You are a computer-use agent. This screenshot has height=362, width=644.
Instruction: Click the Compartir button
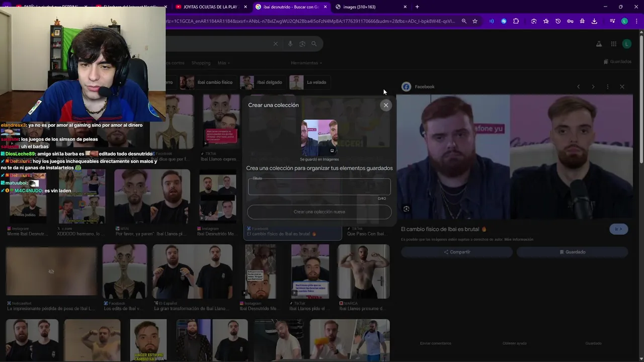(457, 252)
